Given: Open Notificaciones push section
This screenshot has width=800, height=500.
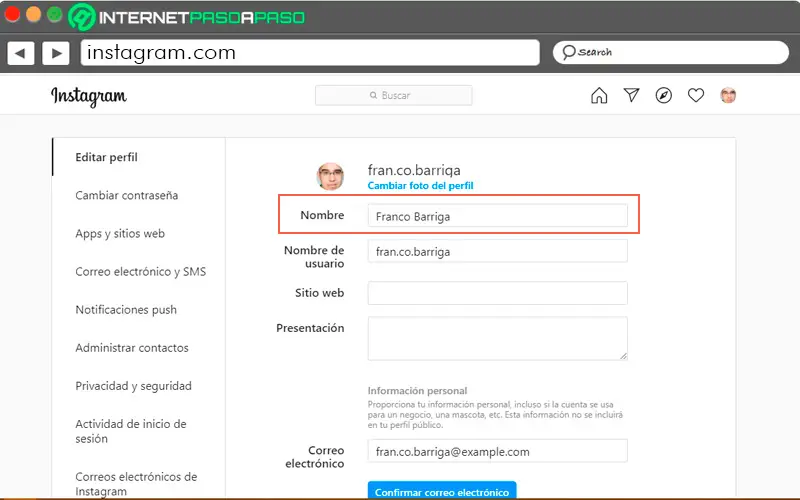Looking at the screenshot, I should click(x=126, y=310).
